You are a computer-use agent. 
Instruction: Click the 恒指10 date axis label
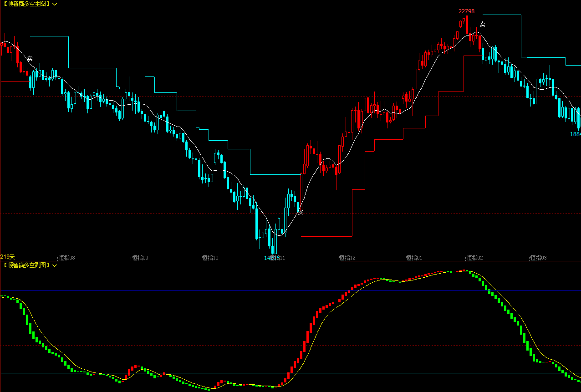210,258
